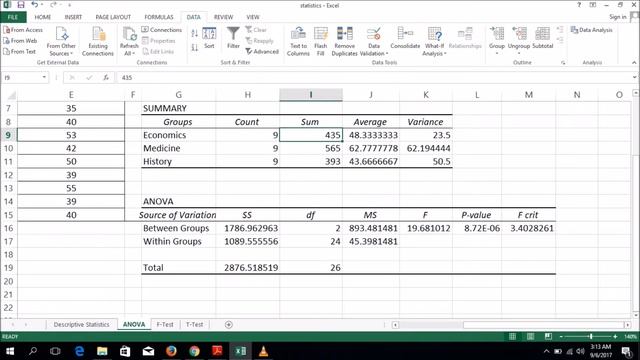Switch to REVIEW ribbon tab
This screenshot has width=640, height=360.
(224, 17)
